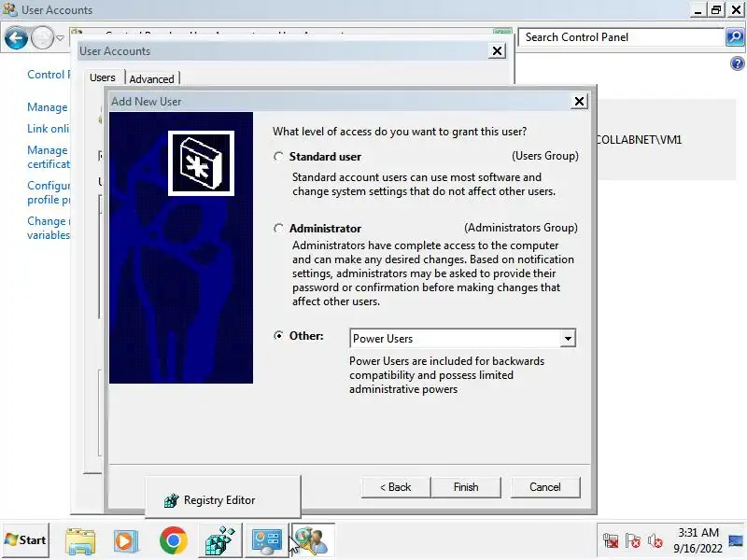Click the wizard's asterisk user image
The image size is (747, 560).
(201, 162)
